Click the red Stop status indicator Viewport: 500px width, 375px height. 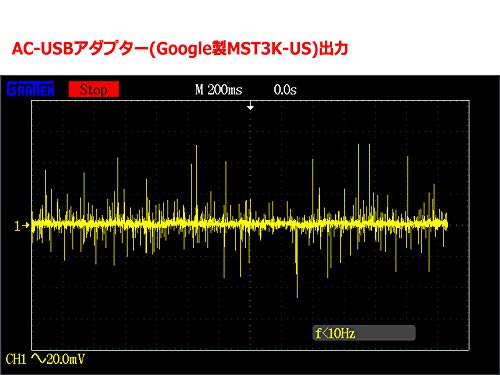pos(94,89)
